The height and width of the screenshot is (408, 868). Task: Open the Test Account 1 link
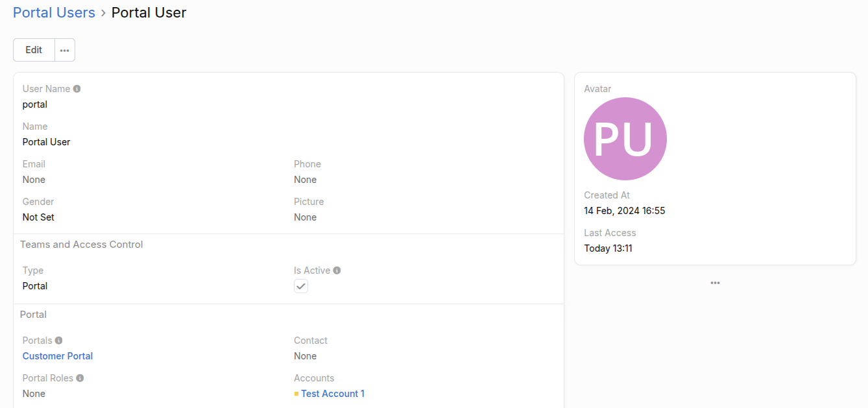coord(333,394)
